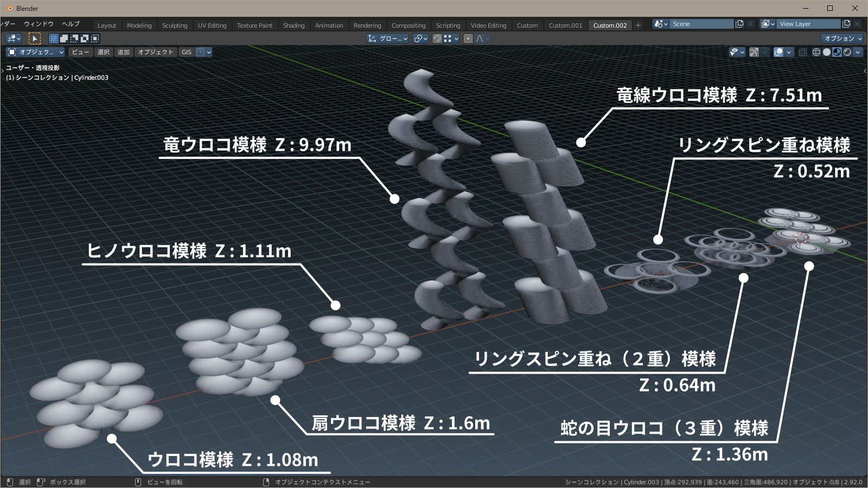Switch viewport to wireframe shading mode
Image resolution: width=868 pixels, height=488 pixels.
(815, 52)
